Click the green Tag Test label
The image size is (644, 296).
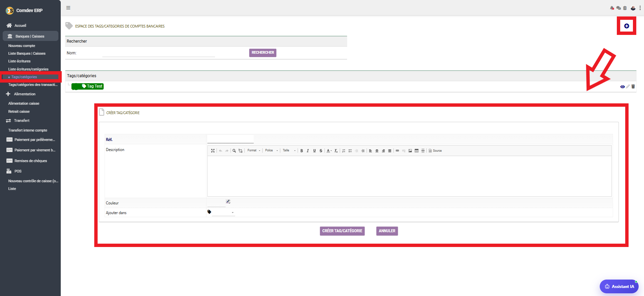point(88,86)
